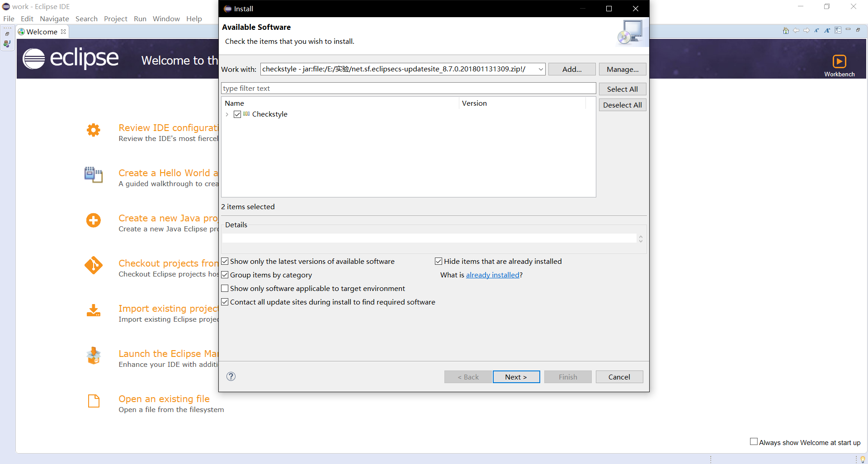Open the Help menu
Screen dimensions: 868x464
194,19
